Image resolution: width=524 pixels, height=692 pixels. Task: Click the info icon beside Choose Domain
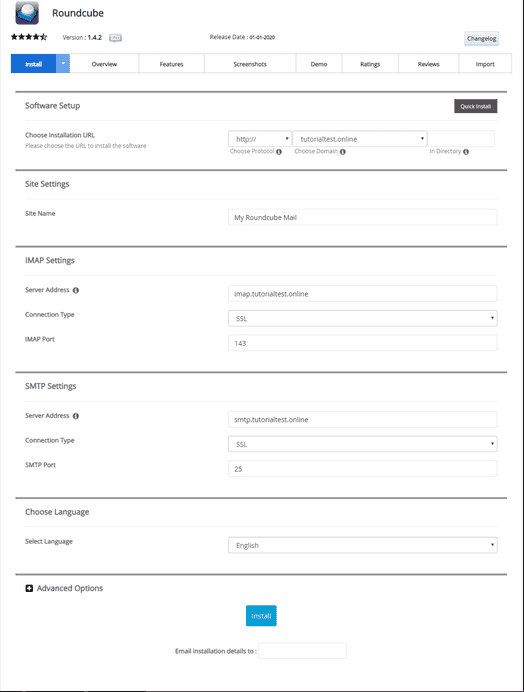[343, 151]
